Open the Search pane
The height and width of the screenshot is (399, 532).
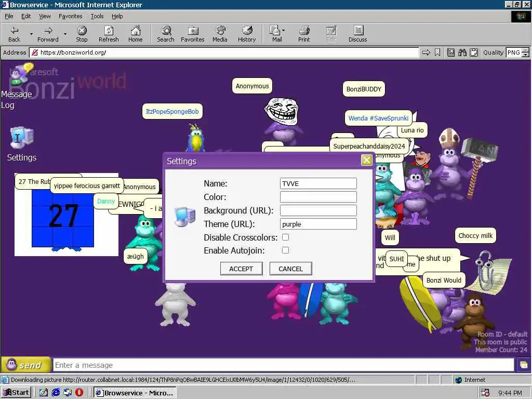[x=166, y=34]
